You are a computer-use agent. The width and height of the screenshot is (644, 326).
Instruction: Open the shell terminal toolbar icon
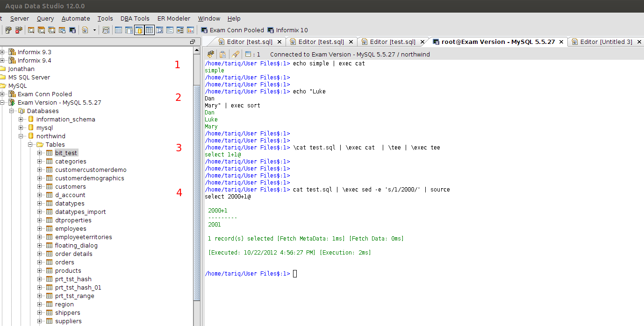[x=72, y=30]
